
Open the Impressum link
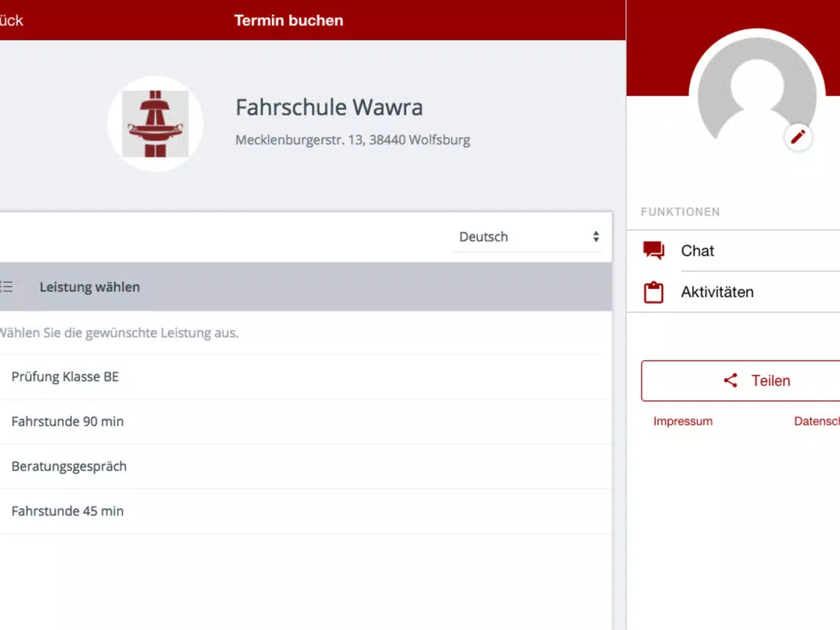coord(682,421)
